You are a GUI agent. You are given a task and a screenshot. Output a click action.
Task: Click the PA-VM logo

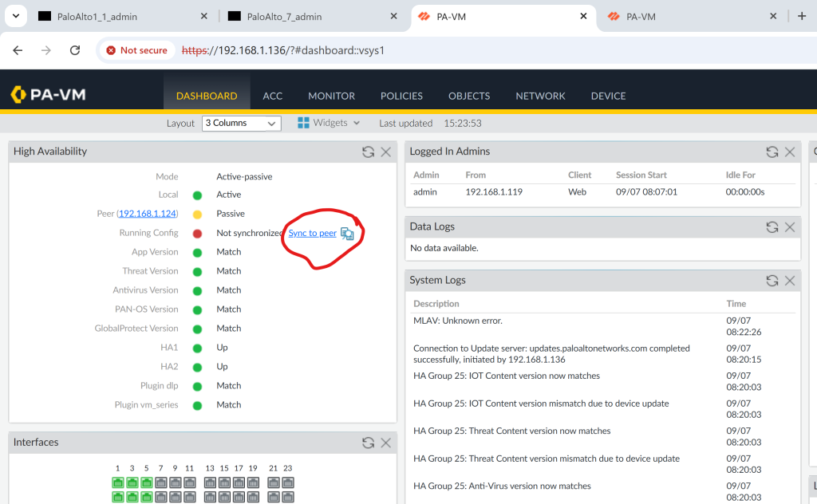point(48,94)
